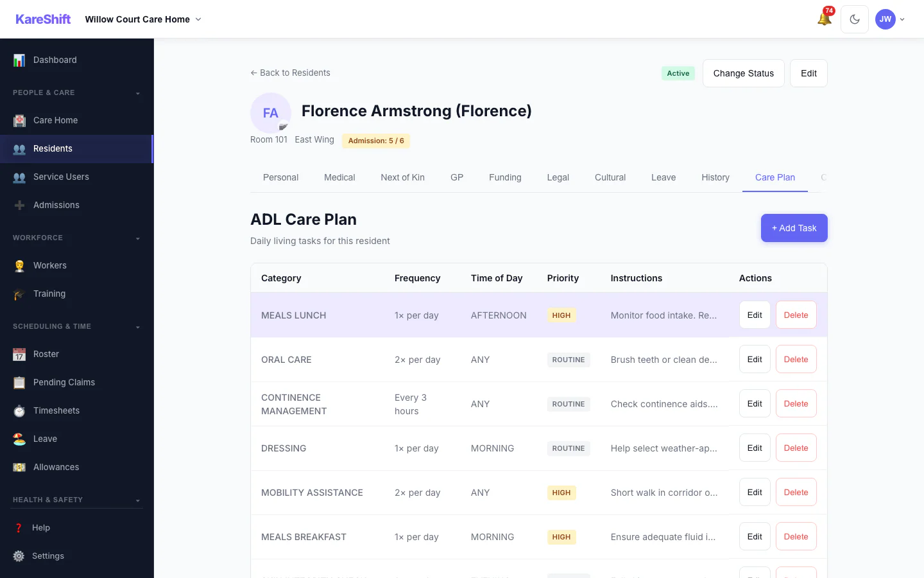The width and height of the screenshot is (924, 578).
Task: Open the Timesheets stopwatch icon
Action: point(19,411)
